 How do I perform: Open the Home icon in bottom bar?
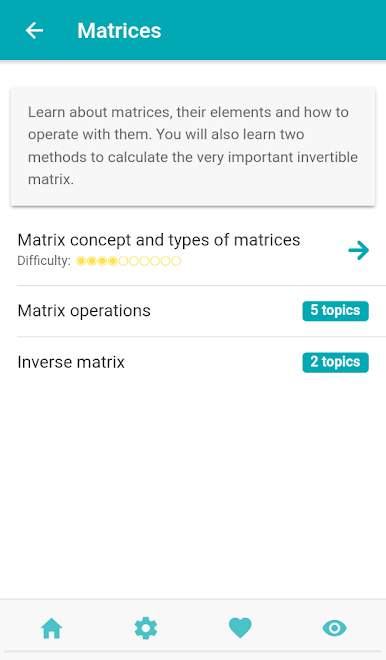coord(51,628)
